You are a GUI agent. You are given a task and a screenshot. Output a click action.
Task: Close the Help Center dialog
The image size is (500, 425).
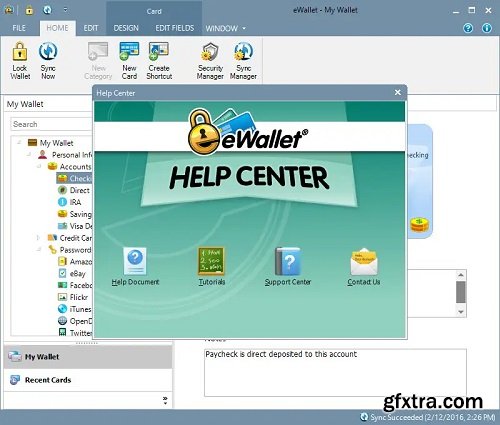[397, 92]
